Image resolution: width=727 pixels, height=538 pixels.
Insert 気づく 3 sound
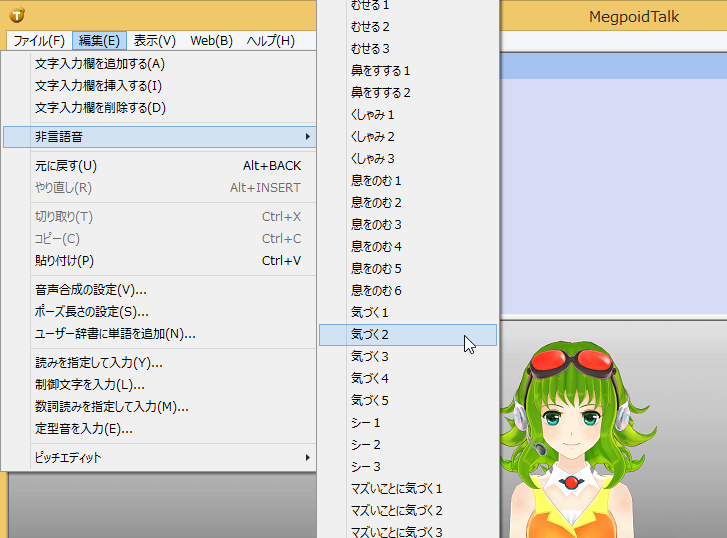(x=408, y=356)
